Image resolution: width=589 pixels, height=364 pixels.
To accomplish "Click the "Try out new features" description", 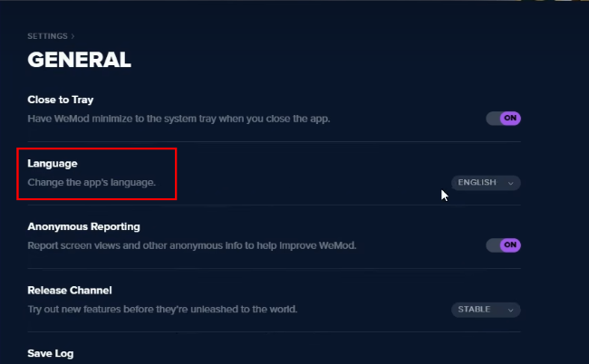I will (162, 310).
